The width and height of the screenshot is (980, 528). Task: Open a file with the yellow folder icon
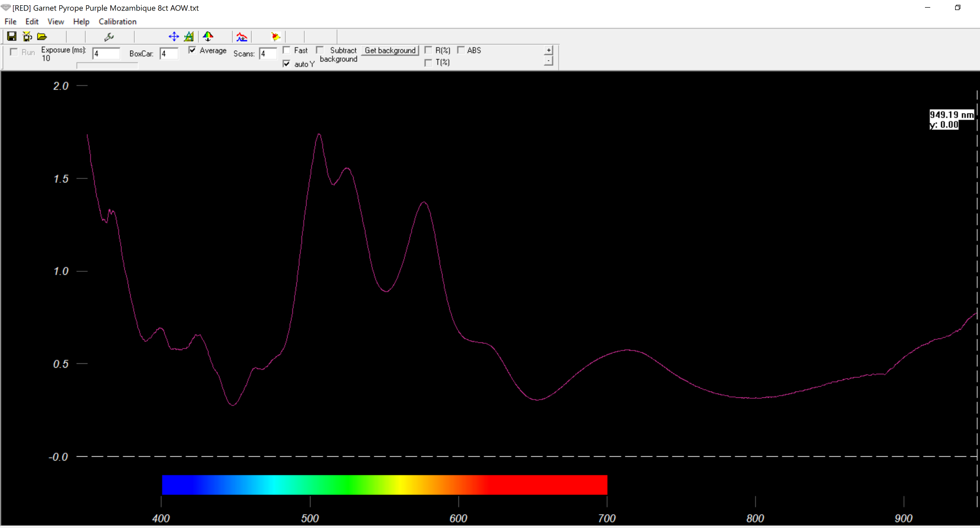pyautogui.click(x=42, y=36)
